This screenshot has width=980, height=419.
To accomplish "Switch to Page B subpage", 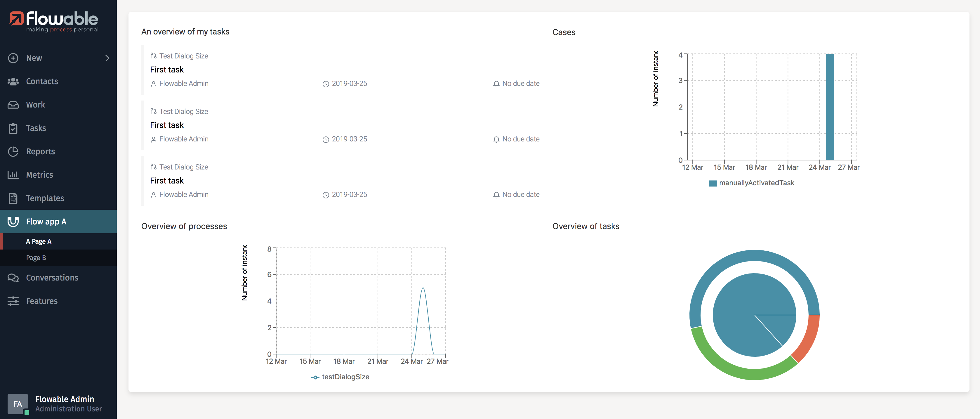I will [x=36, y=258].
